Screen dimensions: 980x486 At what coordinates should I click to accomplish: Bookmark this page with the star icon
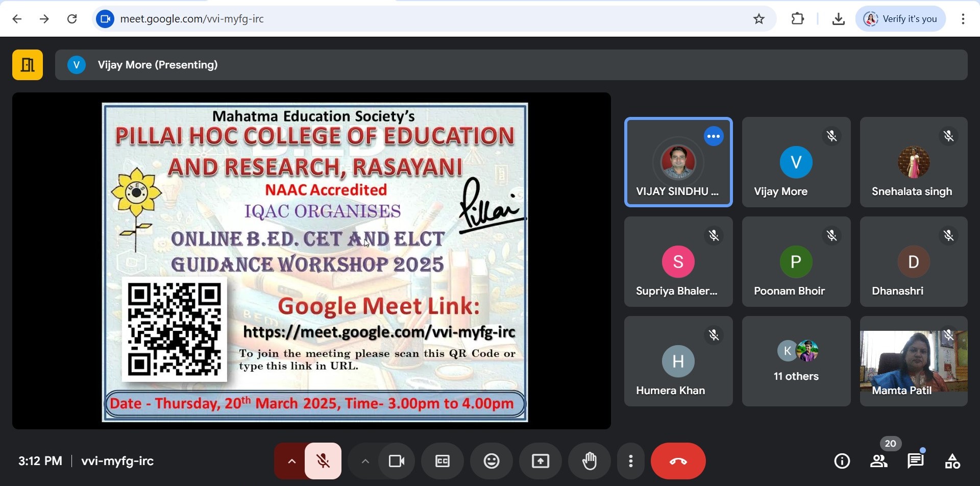click(x=759, y=19)
